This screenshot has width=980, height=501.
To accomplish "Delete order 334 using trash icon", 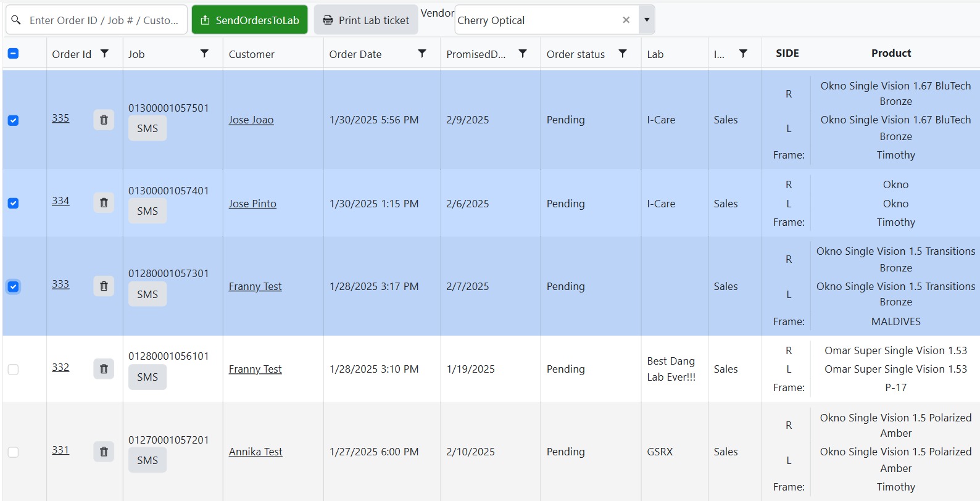I will coord(104,202).
